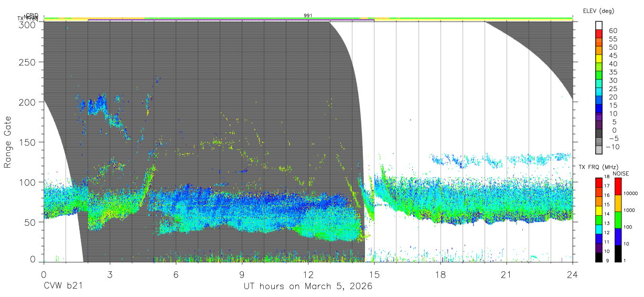Click the '45' label on the ELEV colorbar
644x297 pixels.
[613, 55]
